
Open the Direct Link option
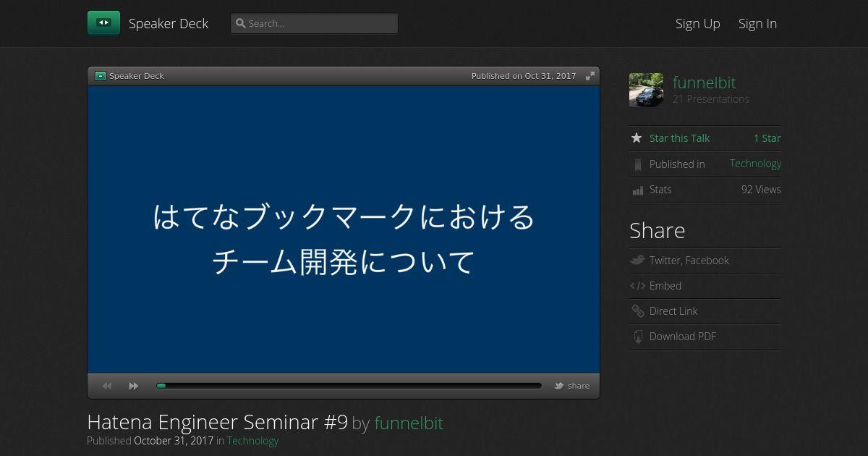click(673, 311)
